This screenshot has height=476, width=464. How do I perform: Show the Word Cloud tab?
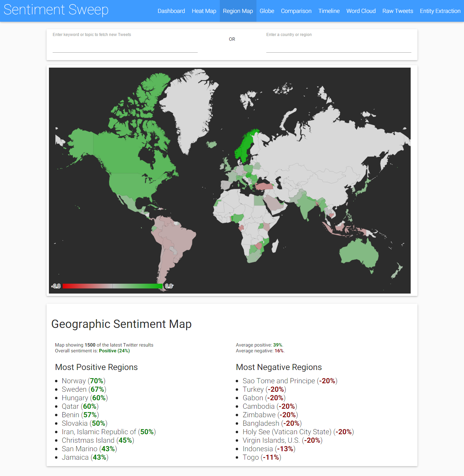pyautogui.click(x=361, y=11)
